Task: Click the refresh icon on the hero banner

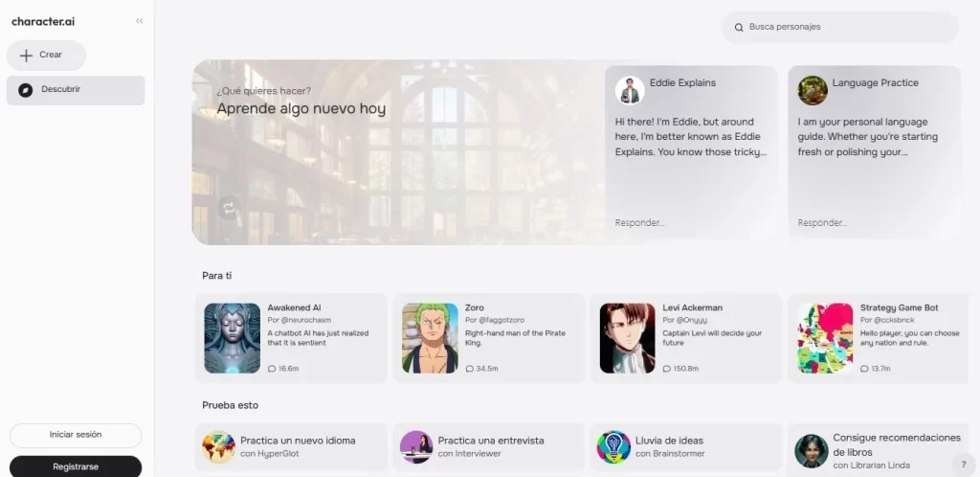Action: click(x=229, y=208)
